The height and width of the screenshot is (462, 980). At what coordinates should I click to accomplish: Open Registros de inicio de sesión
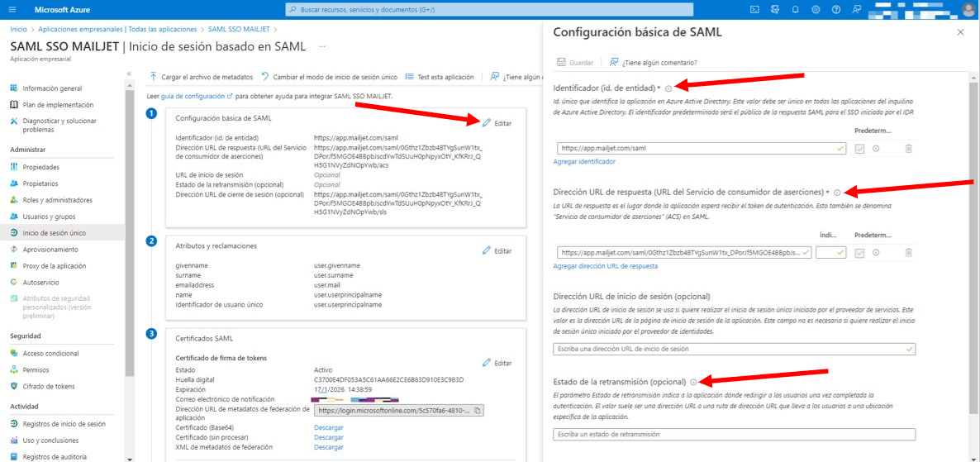tap(63, 424)
